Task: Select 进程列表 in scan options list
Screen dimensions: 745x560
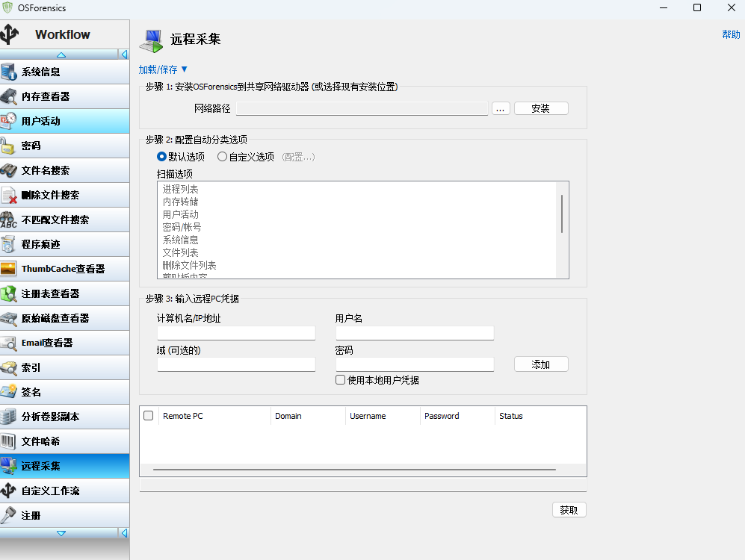Action: pos(181,189)
